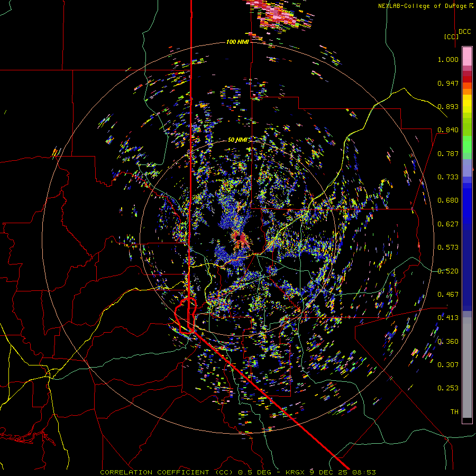
Task: Pick the gray segment of the color bar
Action: coord(467,368)
